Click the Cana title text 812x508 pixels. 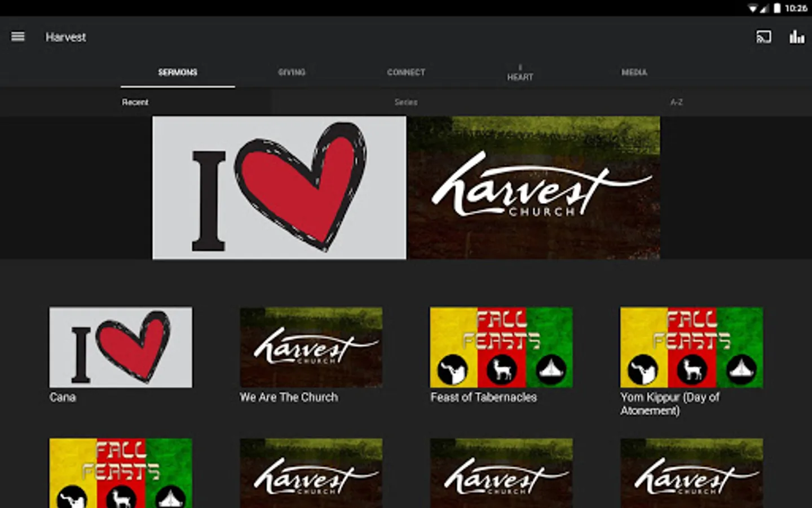pos(63,397)
